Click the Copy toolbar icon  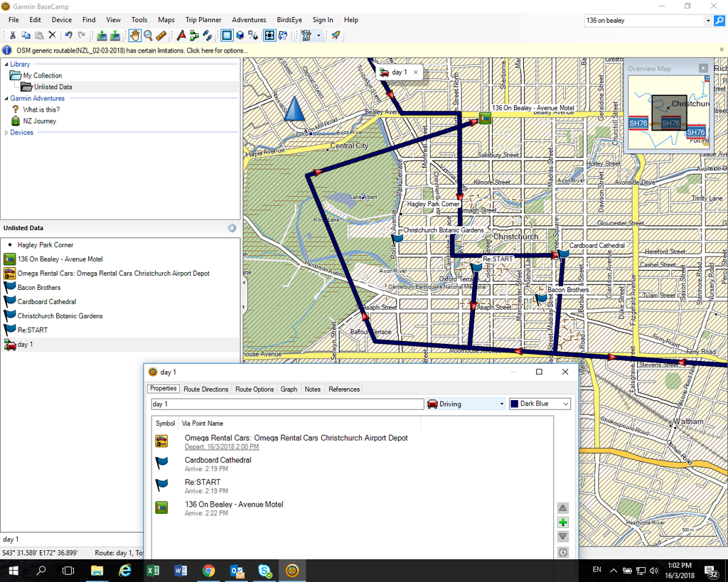pos(26,36)
